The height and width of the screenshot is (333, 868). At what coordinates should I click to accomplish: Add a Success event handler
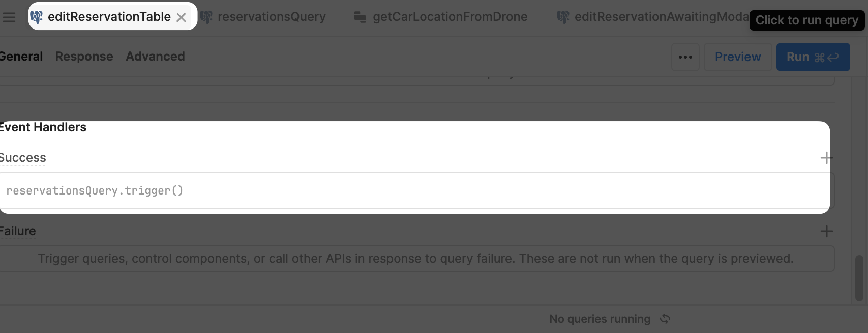coord(826,158)
